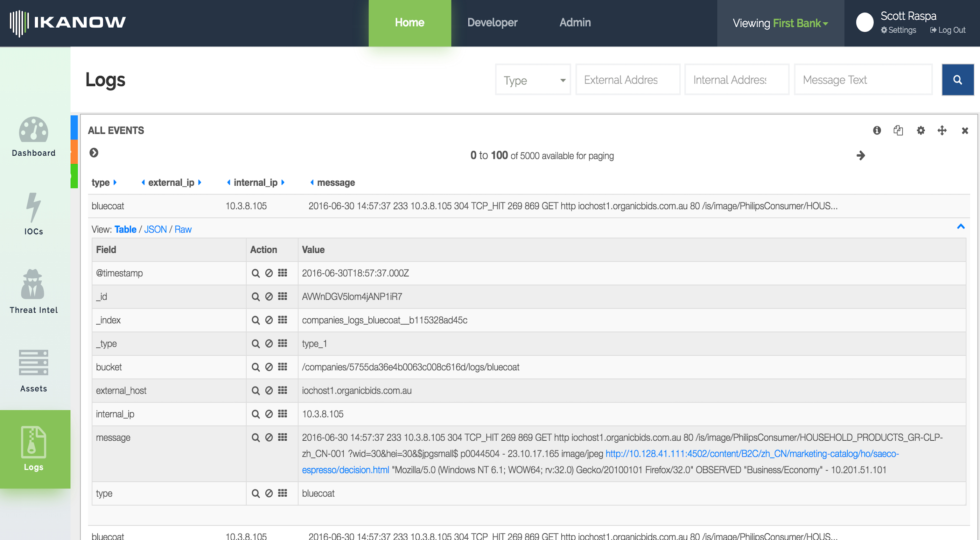
Task: Open Threat Intel spy icon
Action: pos(33,284)
